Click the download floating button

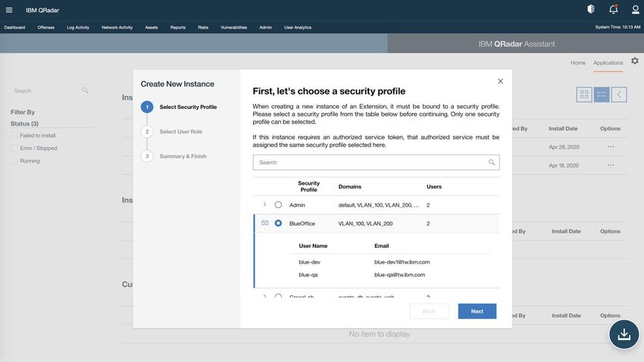tap(624, 334)
